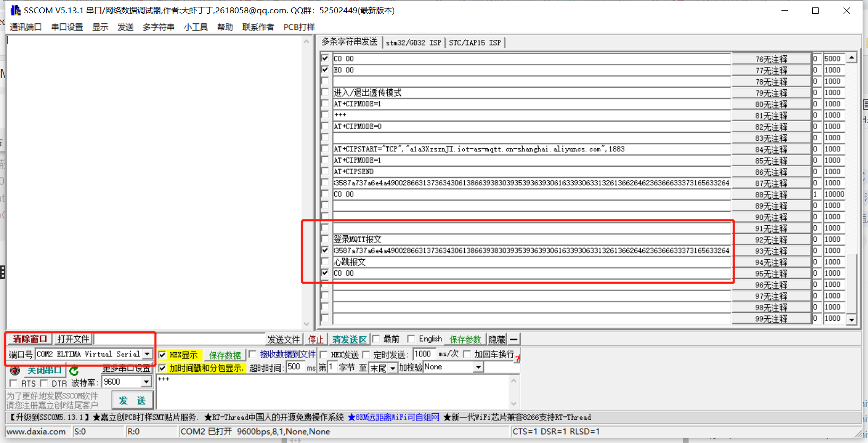This screenshot has width=868, height=443.
Task: Click the 保存参数 button
Action: click(465, 339)
